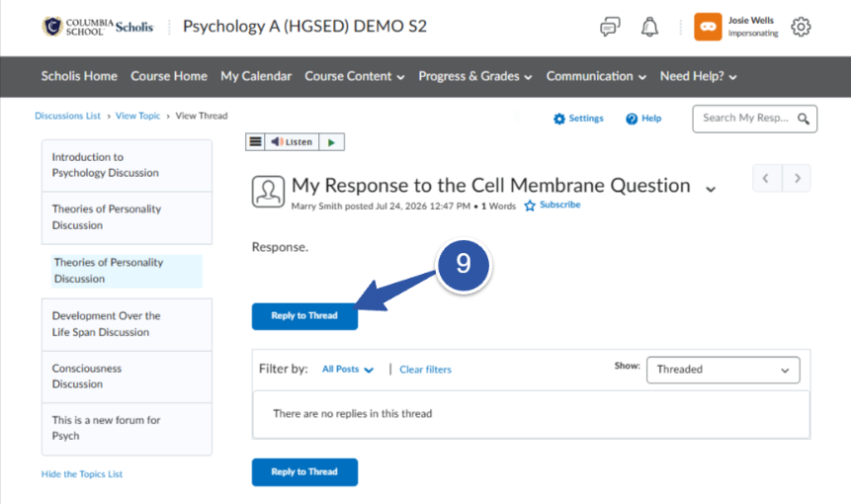The height and width of the screenshot is (504, 851).
Task: Open the Need Help? dropdown menu
Action: point(698,76)
